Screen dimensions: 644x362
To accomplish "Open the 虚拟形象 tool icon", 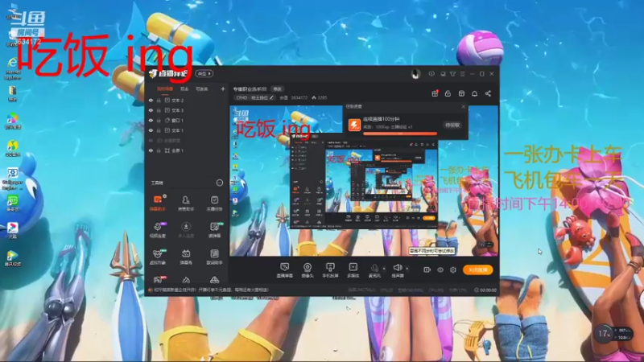I will pos(158,257).
